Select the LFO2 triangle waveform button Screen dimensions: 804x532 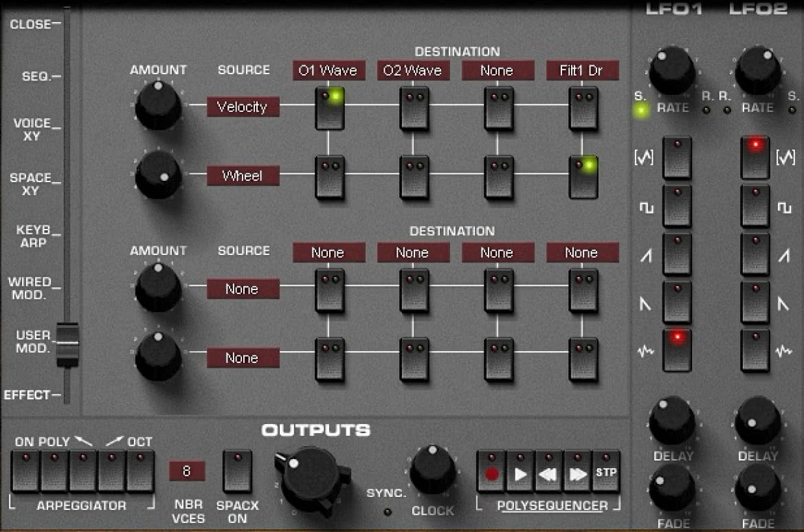point(755,157)
